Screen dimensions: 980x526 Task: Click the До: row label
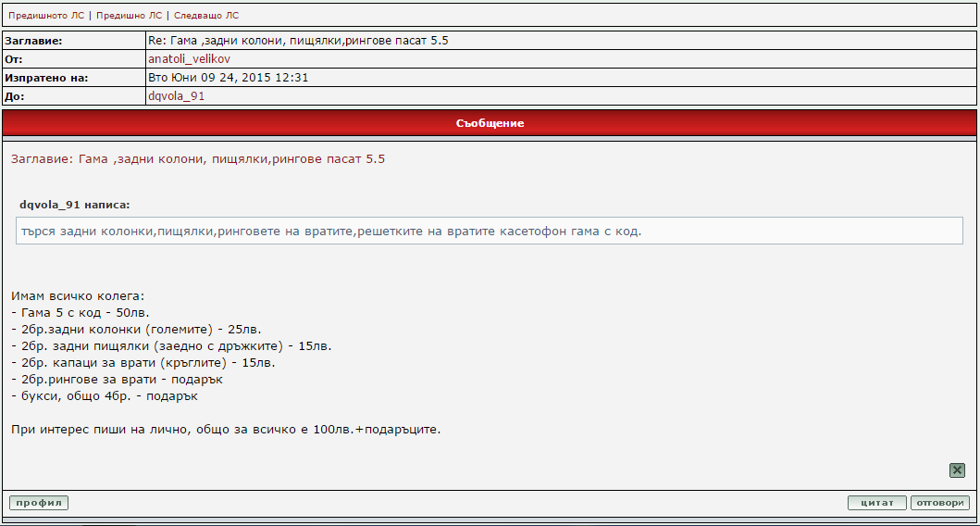pos(15,96)
